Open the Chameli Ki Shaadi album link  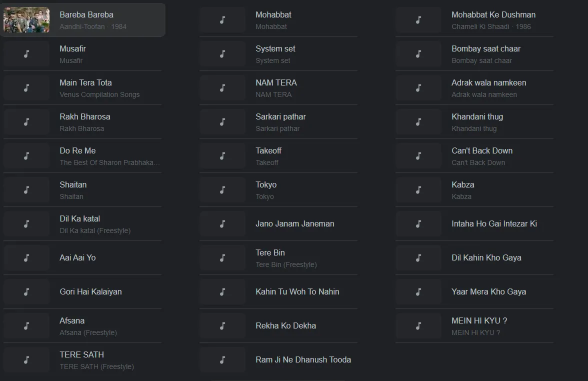click(x=480, y=26)
